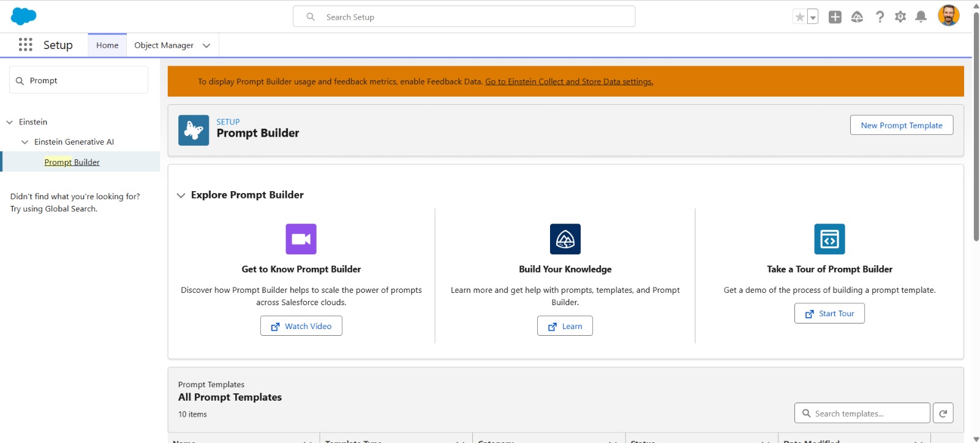Viewport: 980px width, 443px height.
Task: Open the App Launcher dots grid
Action: [26, 45]
